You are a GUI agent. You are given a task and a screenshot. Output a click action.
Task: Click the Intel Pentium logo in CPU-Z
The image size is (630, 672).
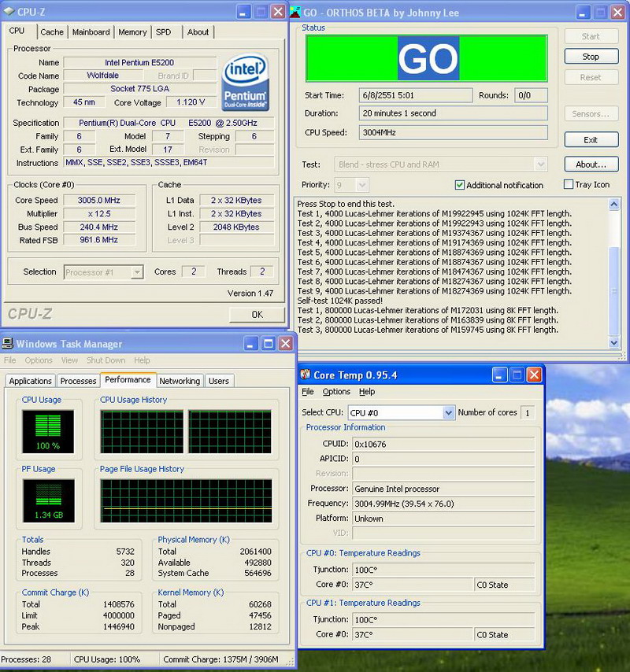(x=246, y=83)
